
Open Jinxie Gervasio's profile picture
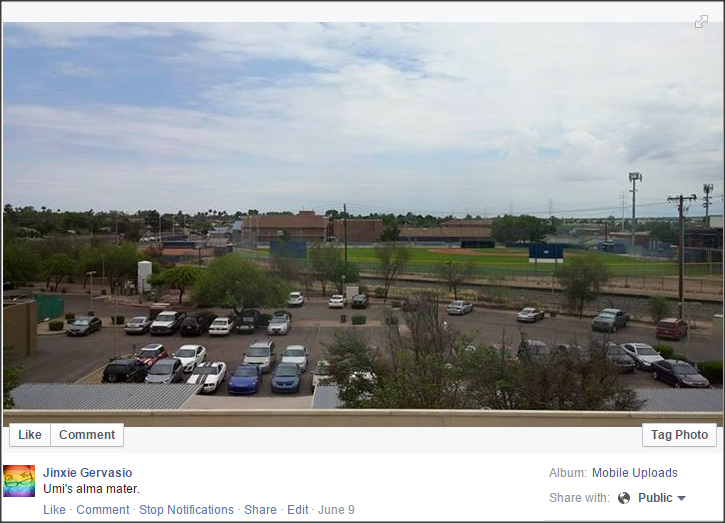click(19, 481)
